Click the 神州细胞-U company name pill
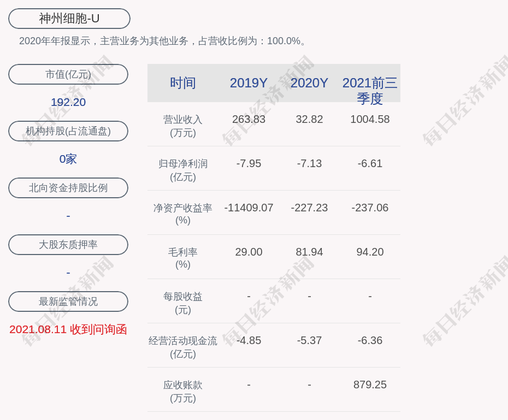This screenshot has height=420, width=508. 69,19
